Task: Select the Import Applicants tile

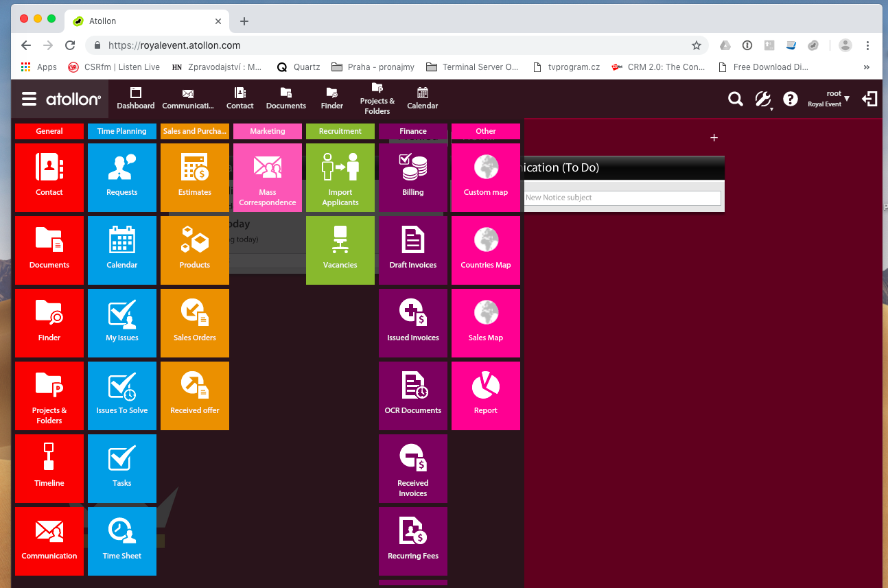Action: point(340,177)
